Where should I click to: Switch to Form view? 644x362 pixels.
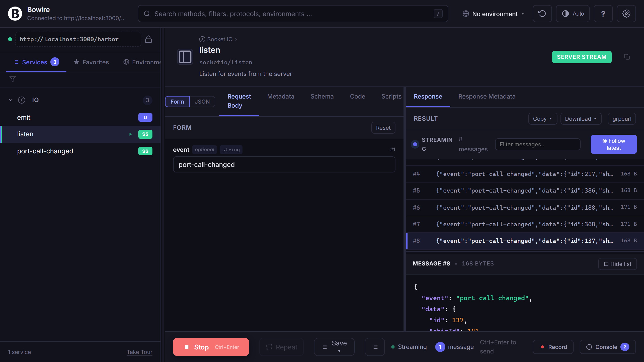(x=177, y=102)
